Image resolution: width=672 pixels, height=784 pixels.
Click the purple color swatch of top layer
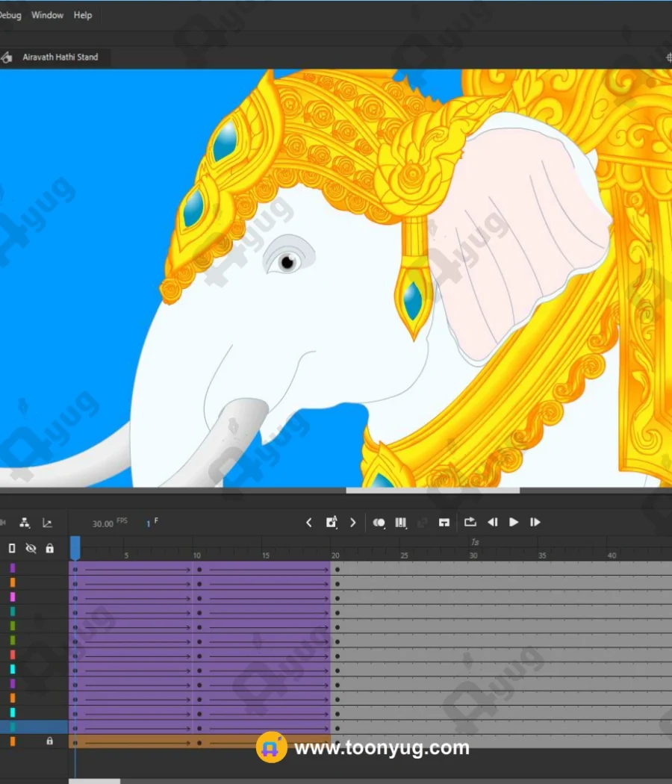[x=13, y=568]
